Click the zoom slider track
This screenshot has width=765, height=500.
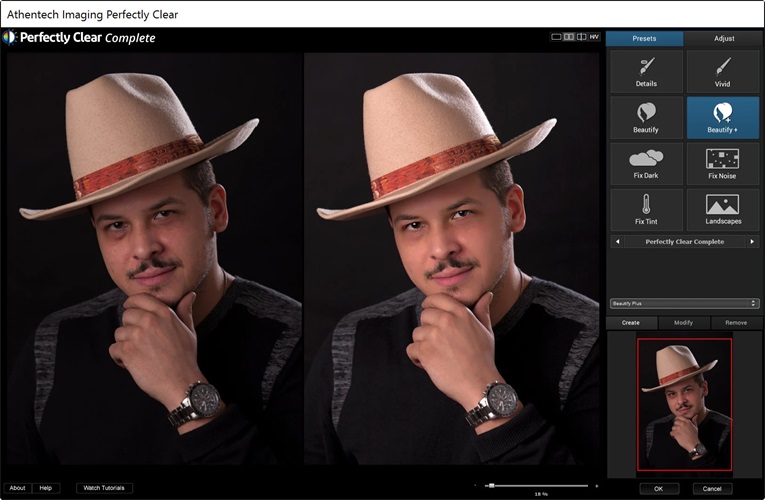[540, 485]
